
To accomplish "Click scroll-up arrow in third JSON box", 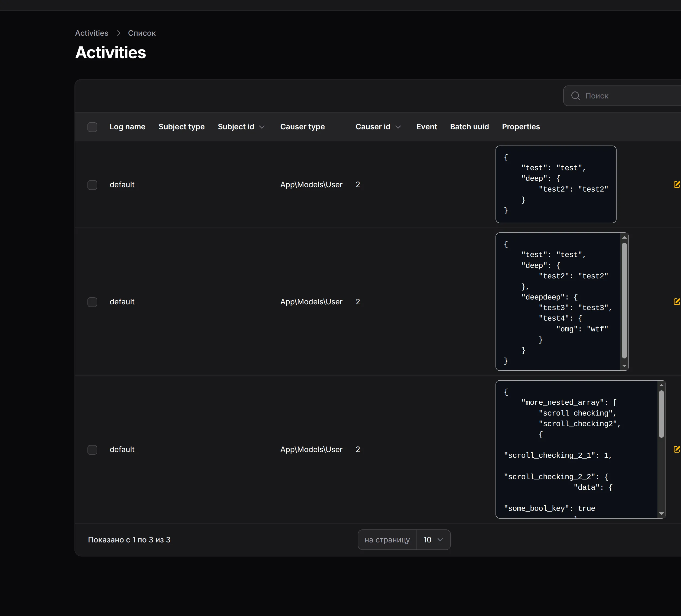I will tap(661, 385).
